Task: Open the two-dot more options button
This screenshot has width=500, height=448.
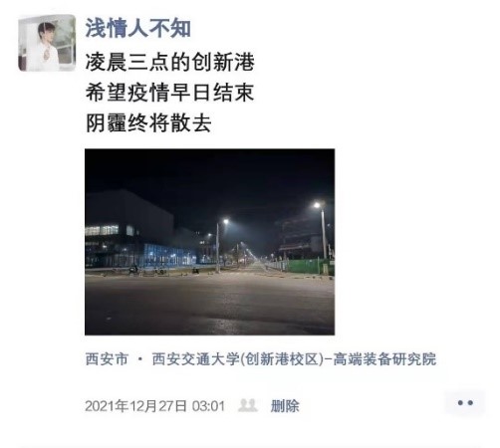Action: pos(465,403)
